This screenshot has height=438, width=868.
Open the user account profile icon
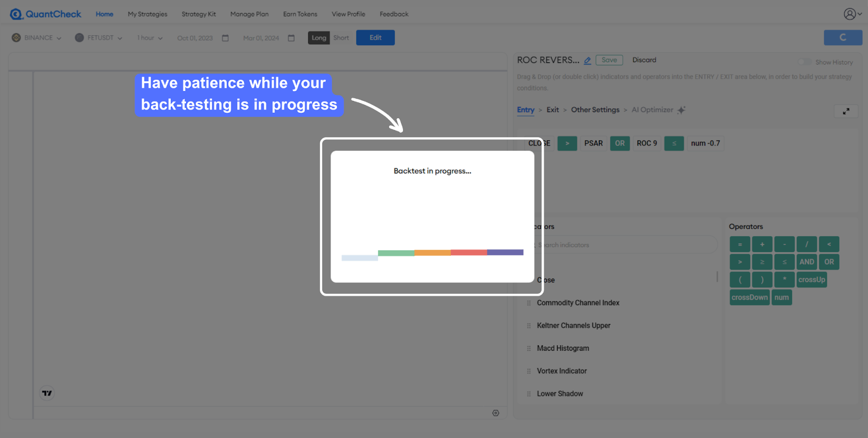[850, 14]
